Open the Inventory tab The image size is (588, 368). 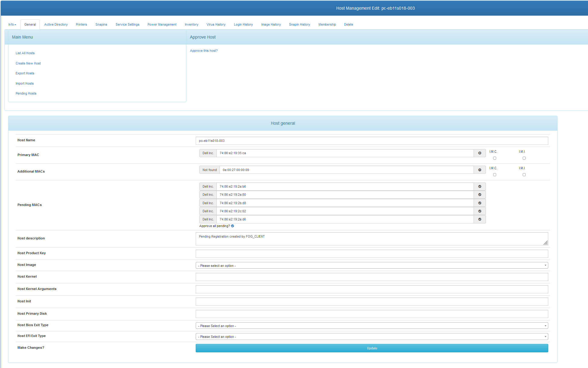[191, 25]
